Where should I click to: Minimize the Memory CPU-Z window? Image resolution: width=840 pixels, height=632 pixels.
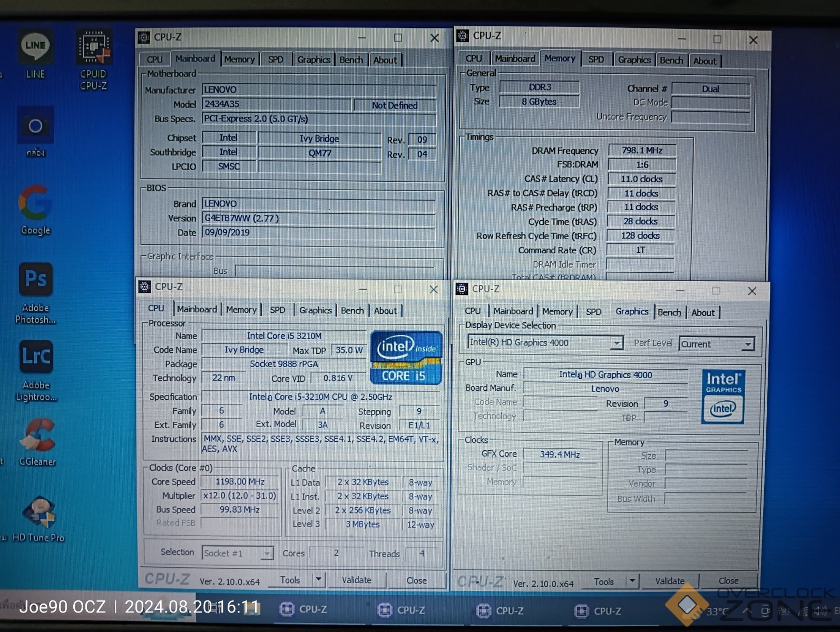click(x=682, y=39)
